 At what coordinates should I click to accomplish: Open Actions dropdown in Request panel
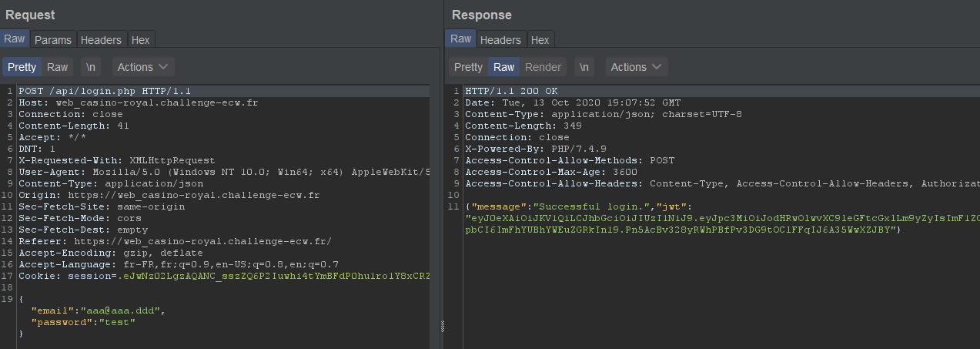pos(143,67)
